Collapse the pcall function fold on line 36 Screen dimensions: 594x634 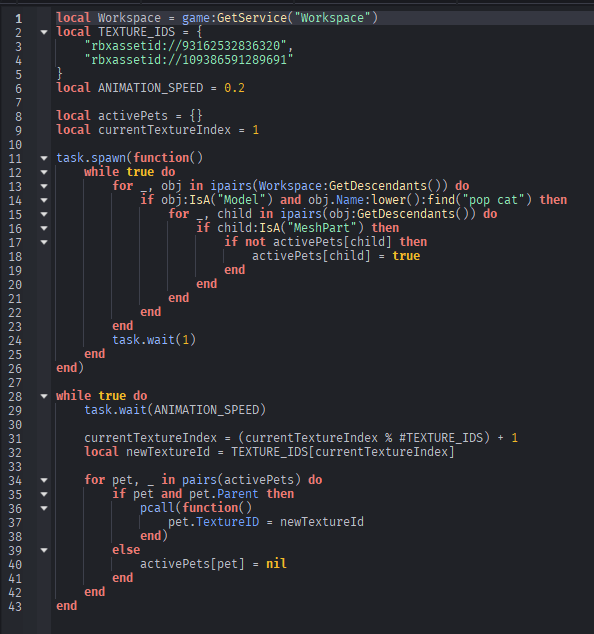click(44, 508)
